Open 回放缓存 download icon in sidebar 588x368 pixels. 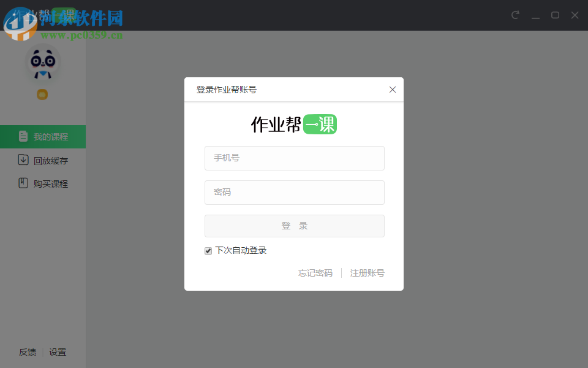[x=23, y=160]
